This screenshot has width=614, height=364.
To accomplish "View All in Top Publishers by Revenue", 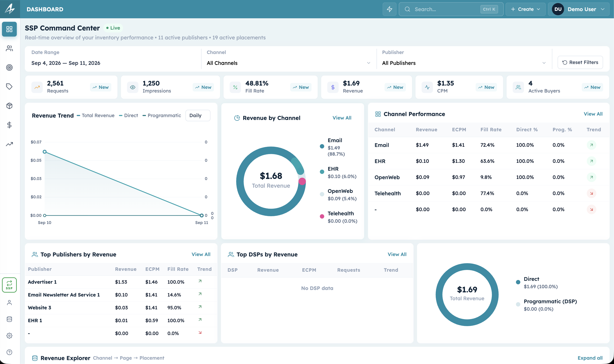I will pyautogui.click(x=201, y=254).
